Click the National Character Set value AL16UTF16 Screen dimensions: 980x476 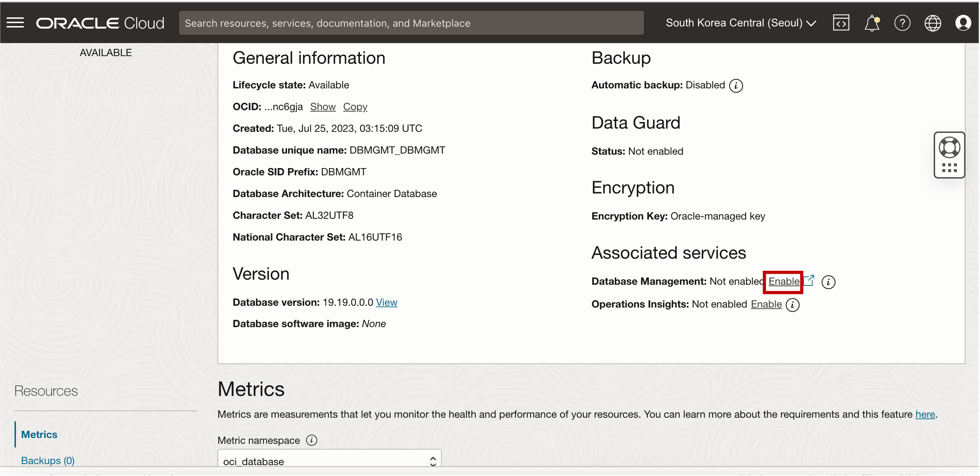375,237
